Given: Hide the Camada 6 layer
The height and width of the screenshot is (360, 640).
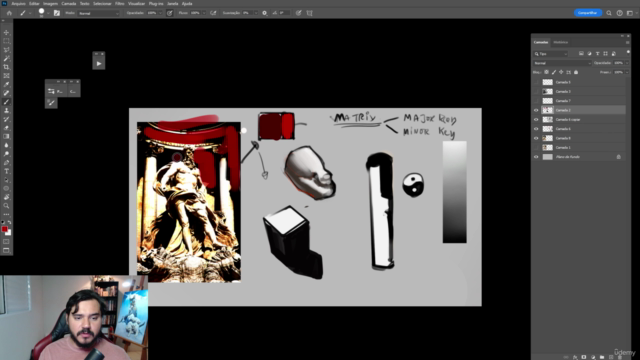Looking at the screenshot, I should point(536,129).
